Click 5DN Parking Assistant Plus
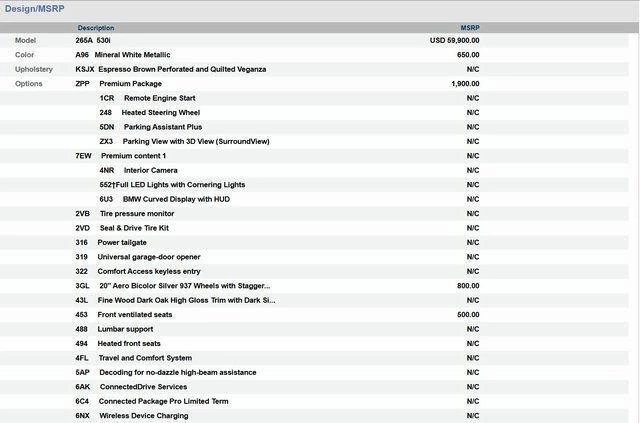This screenshot has height=423, width=640. tap(151, 127)
